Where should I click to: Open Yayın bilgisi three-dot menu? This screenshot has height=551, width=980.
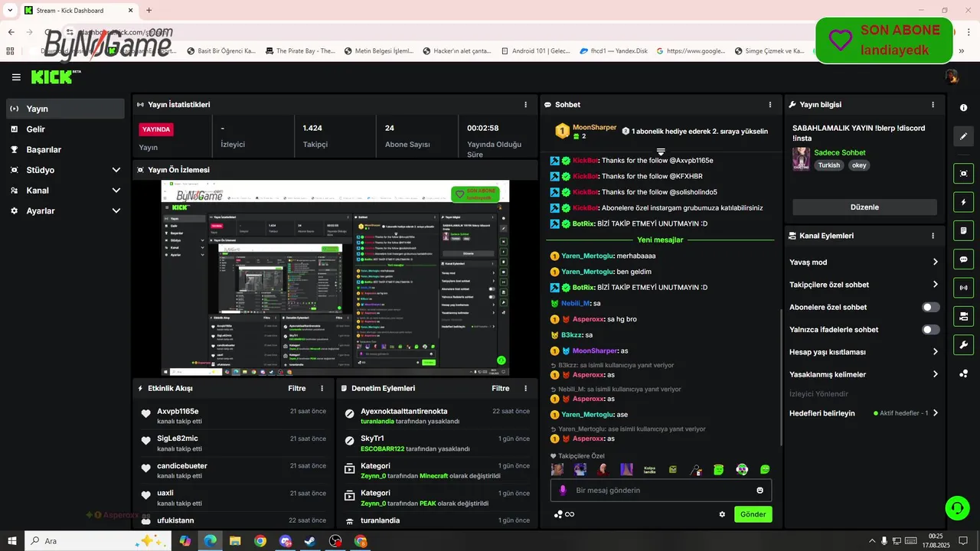tap(933, 105)
